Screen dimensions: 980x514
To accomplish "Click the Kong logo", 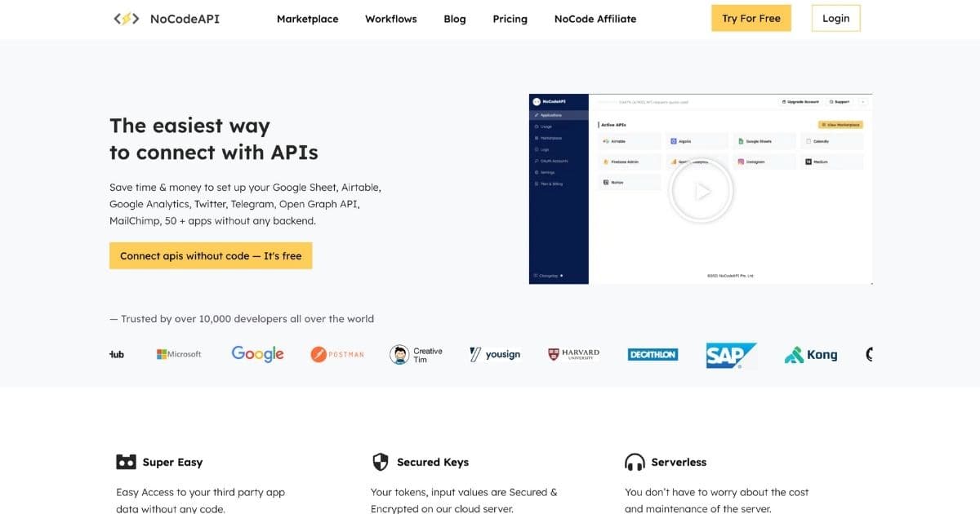I will (x=811, y=354).
